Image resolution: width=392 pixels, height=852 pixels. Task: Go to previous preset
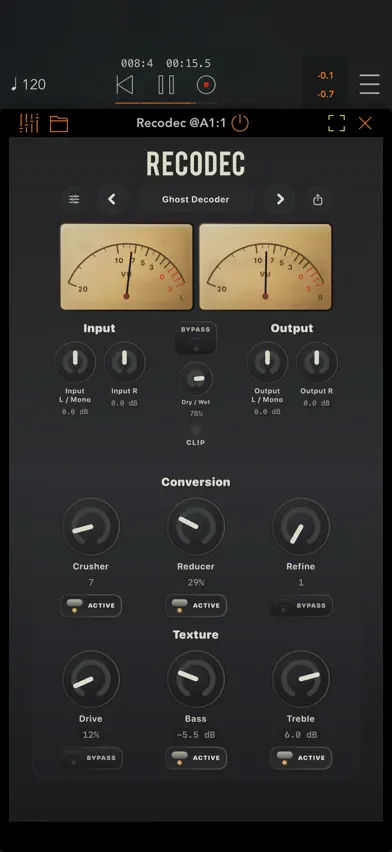[x=112, y=199]
